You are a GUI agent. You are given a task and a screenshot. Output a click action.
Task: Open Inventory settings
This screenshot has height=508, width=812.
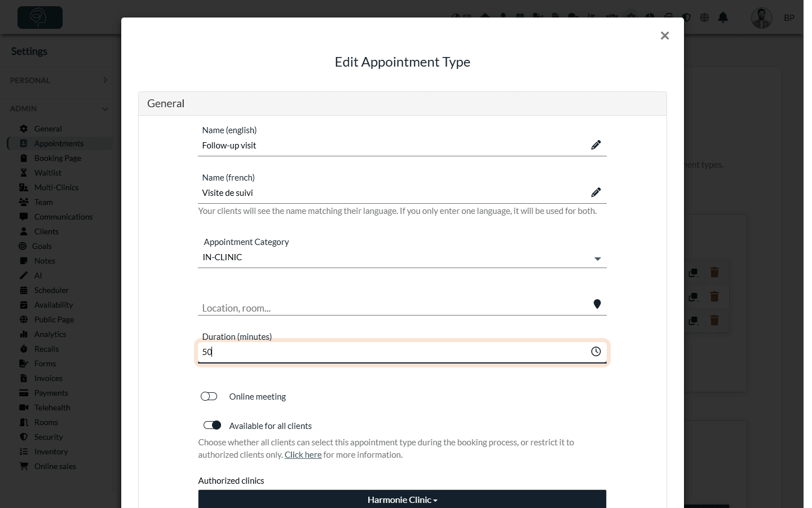51,452
